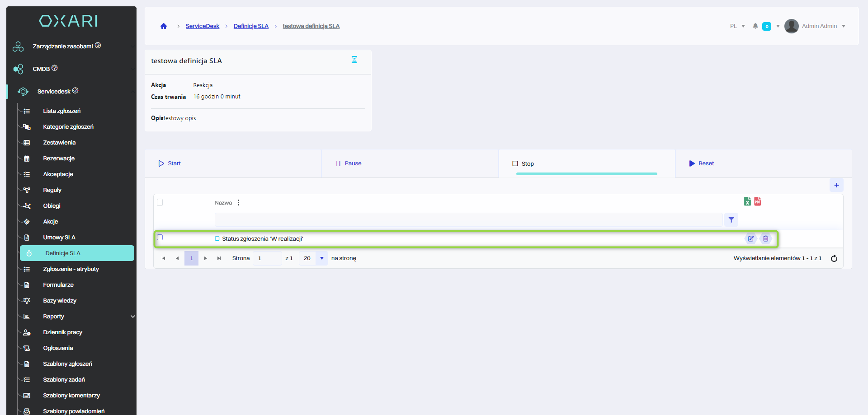868x415 pixels.
Task: Open the PL language dropdown
Action: pos(737,26)
